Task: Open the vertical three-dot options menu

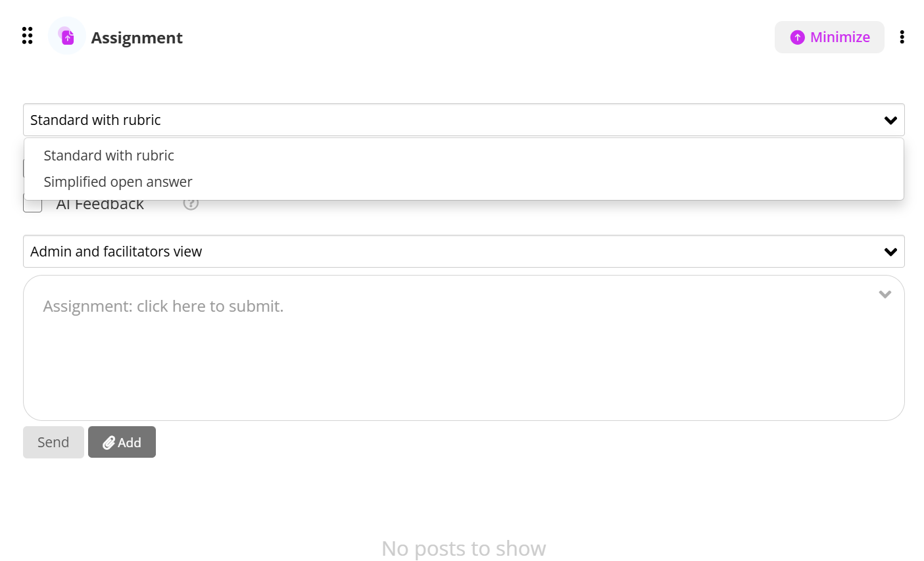Action: pyautogui.click(x=902, y=37)
